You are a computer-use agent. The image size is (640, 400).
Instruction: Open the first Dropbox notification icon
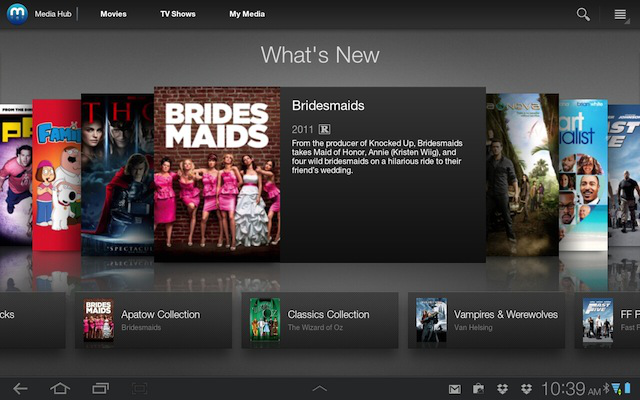click(x=503, y=389)
